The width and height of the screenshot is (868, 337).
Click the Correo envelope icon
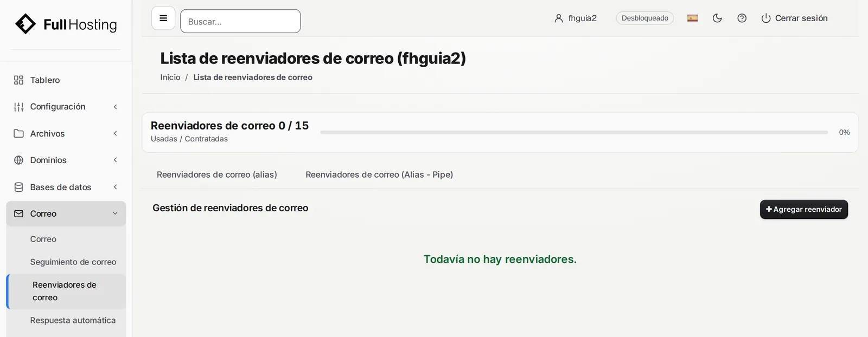(x=18, y=214)
